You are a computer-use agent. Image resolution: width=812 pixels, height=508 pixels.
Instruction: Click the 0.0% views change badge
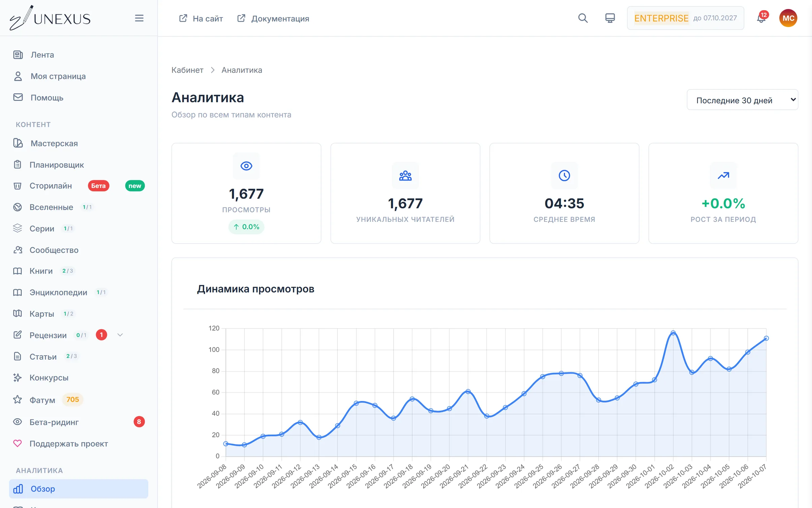click(x=246, y=227)
